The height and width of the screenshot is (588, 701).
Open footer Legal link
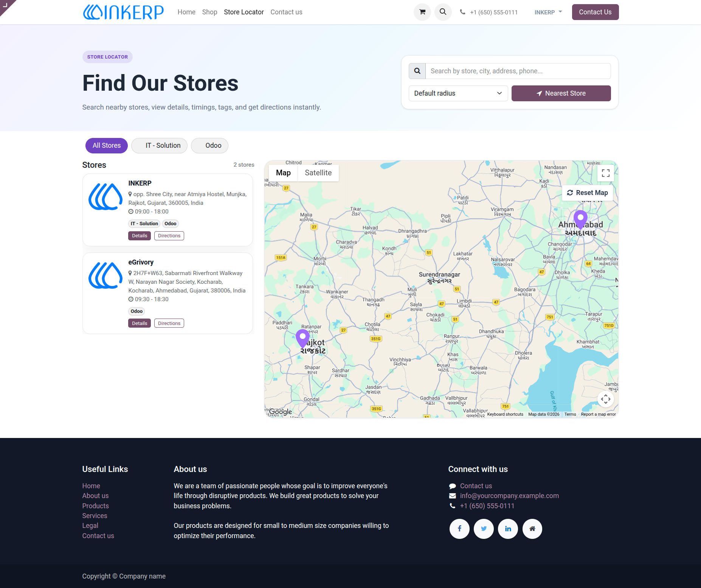pyautogui.click(x=90, y=526)
